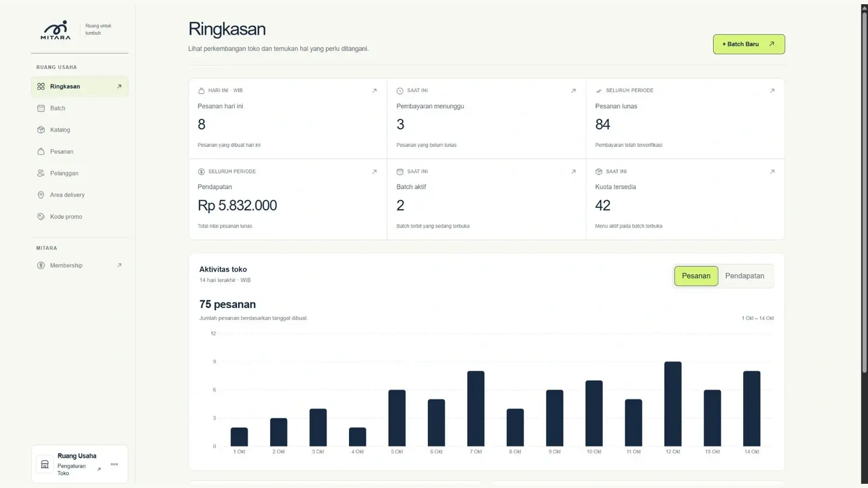Click the Area delivery pin icon
This screenshot has height=488, width=868.
pos(41,195)
